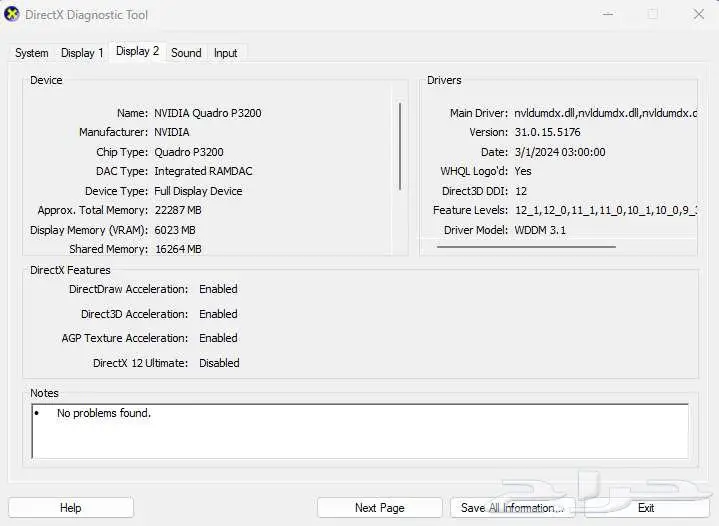719x526 pixels.
Task: Click the Approx. Total Memory label
Action: click(x=93, y=210)
